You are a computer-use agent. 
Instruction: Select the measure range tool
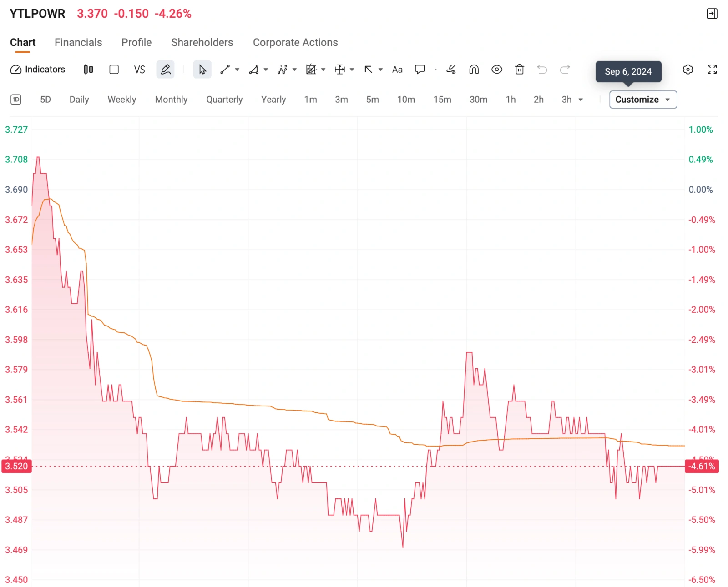340,70
